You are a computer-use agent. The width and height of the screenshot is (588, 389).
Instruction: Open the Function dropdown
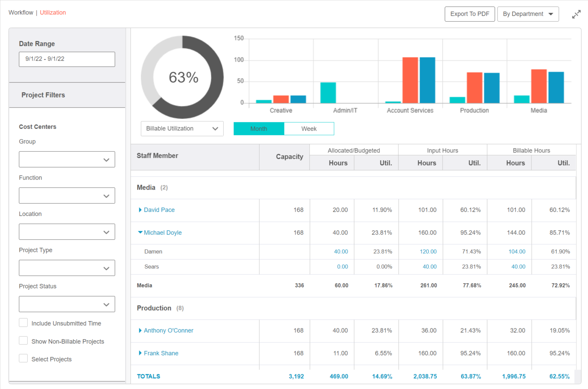(x=67, y=196)
